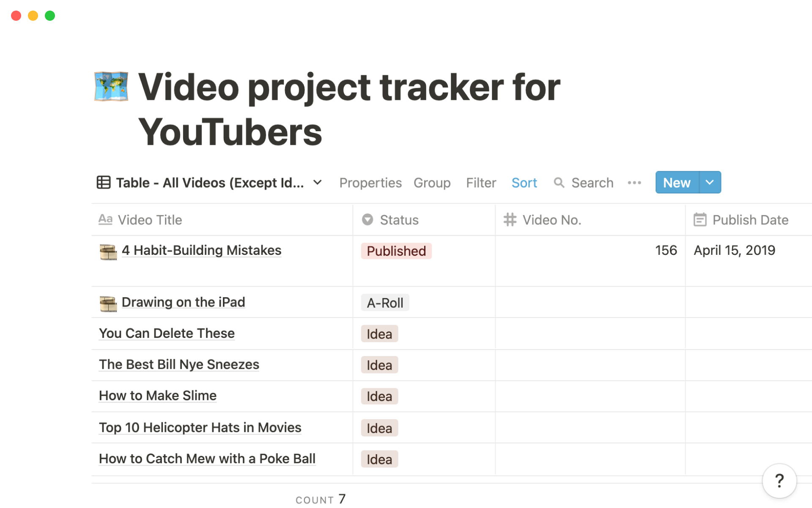Click the Status column select icon
Viewport: 812px width, 508px height.
coord(368,220)
